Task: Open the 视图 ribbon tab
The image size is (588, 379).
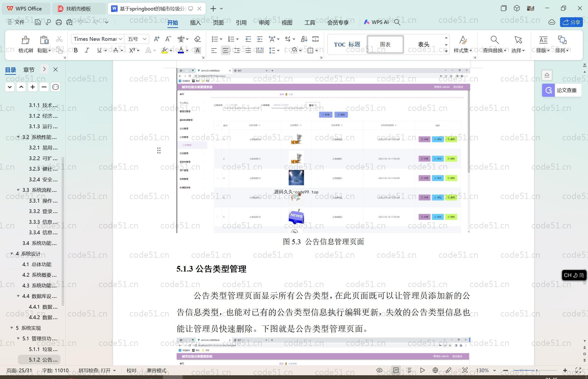Action: 287,22
